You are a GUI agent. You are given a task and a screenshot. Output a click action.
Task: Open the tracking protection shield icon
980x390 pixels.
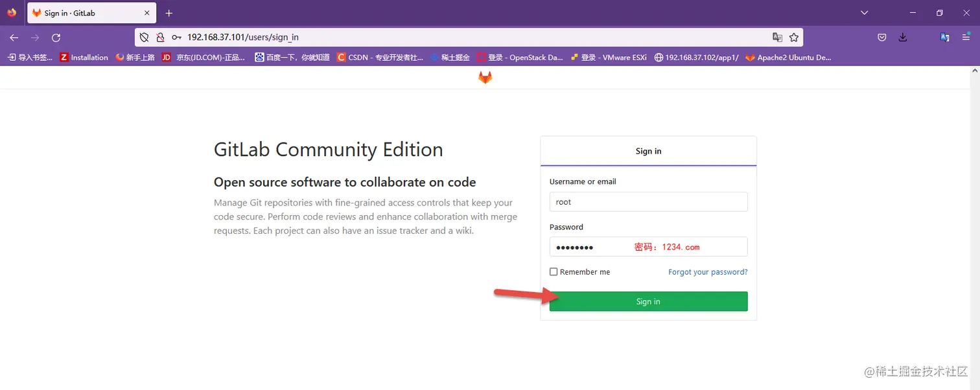(145, 38)
